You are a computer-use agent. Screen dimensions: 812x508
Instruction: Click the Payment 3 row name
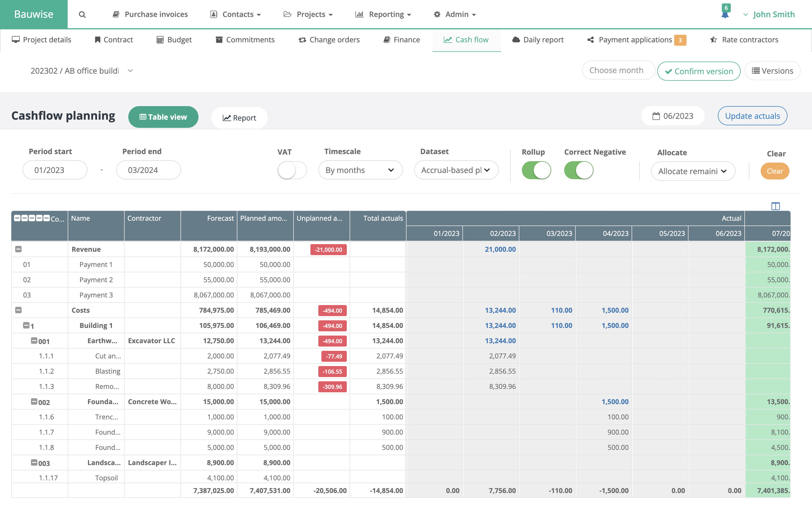click(x=96, y=295)
